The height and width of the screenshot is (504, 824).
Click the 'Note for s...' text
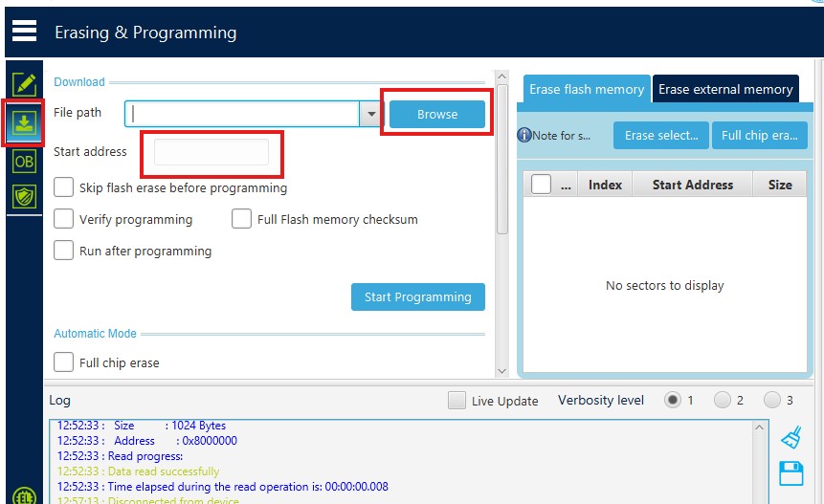(561, 136)
